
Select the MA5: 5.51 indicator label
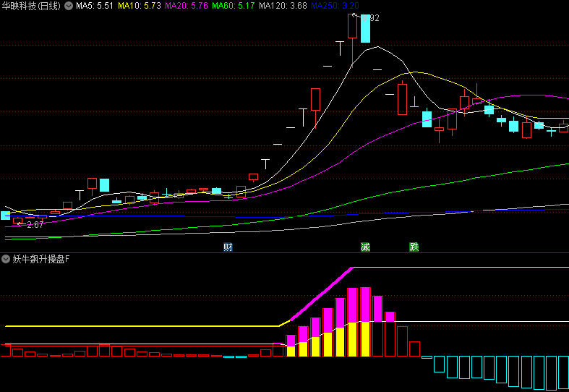coord(95,6)
